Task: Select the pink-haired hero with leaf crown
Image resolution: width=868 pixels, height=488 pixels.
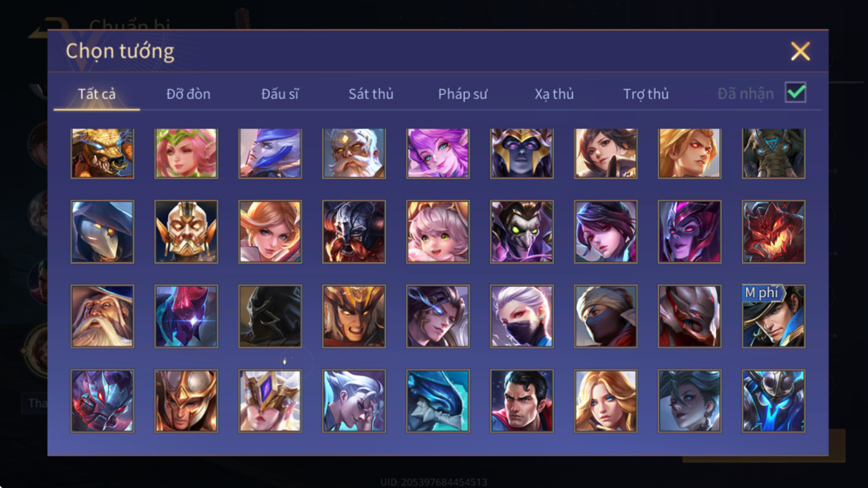Action: [x=186, y=154]
